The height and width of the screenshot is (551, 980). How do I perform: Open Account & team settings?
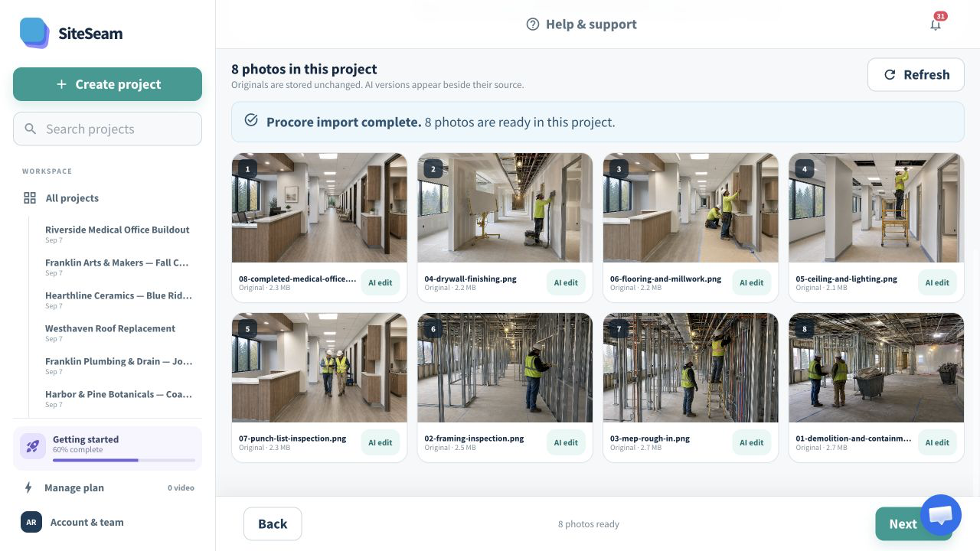(x=107, y=522)
